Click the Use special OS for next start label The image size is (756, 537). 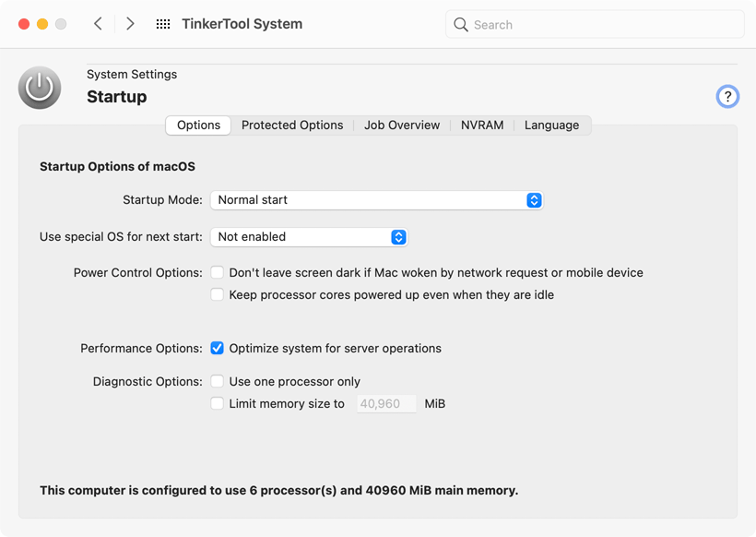(121, 237)
